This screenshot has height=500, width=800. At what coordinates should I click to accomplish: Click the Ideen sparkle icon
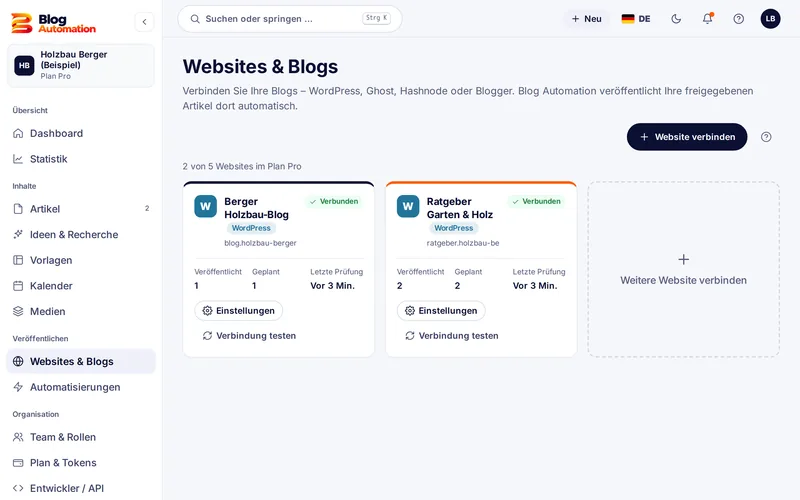pyautogui.click(x=18, y=234)
